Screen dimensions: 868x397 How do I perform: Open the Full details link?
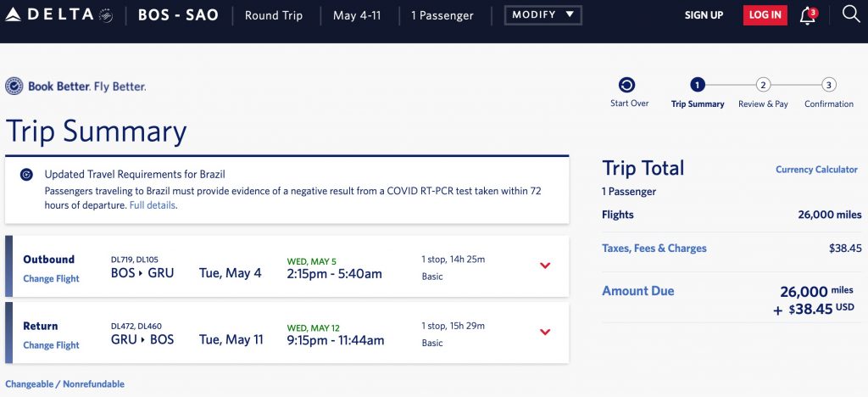(x=153, y=205)
